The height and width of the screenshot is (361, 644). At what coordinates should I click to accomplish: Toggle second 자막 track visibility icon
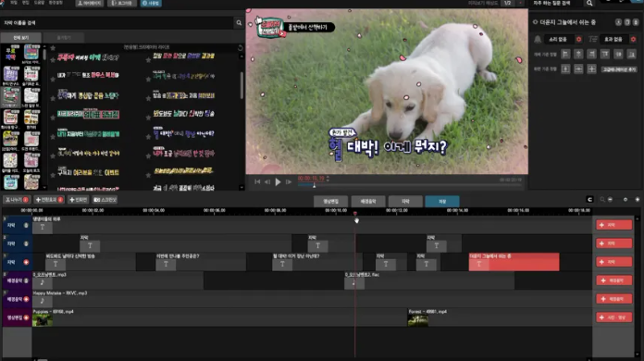click(26, 244)
